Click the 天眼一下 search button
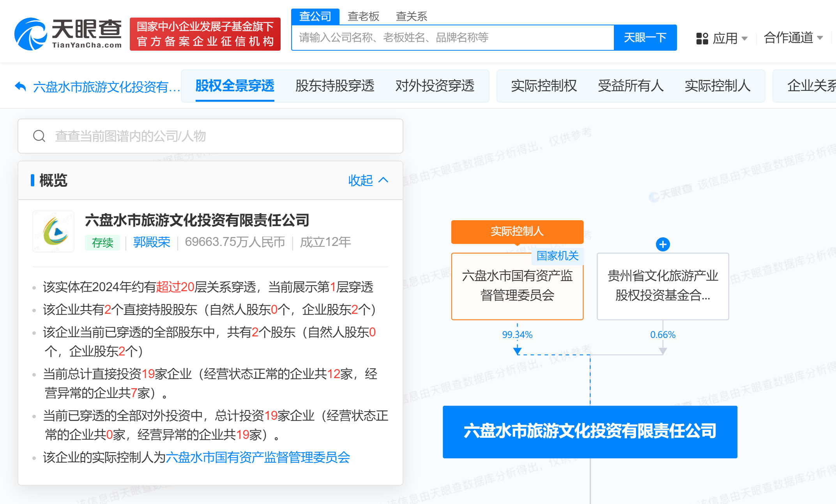This screenshot has height=504, width=836. click(x=645, y=37)
